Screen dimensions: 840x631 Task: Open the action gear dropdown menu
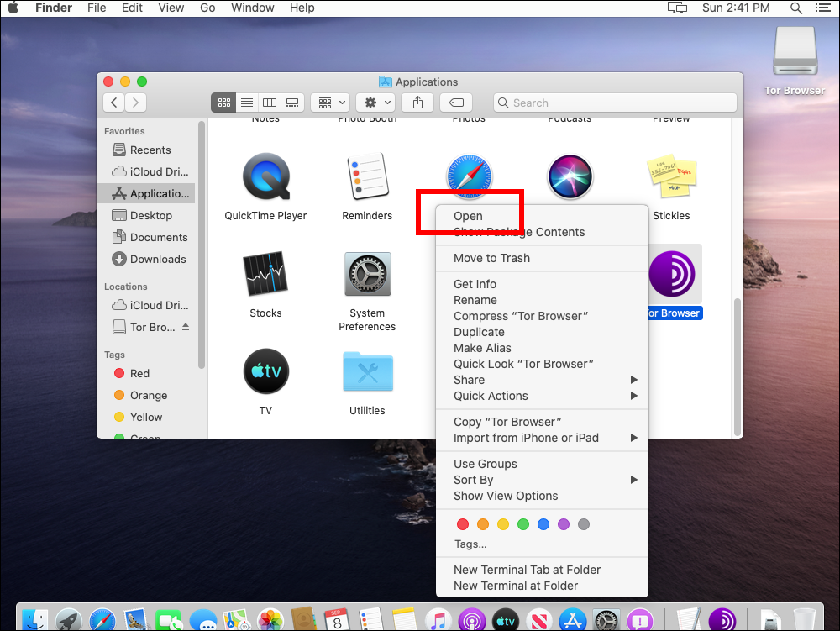pos(375,102)
